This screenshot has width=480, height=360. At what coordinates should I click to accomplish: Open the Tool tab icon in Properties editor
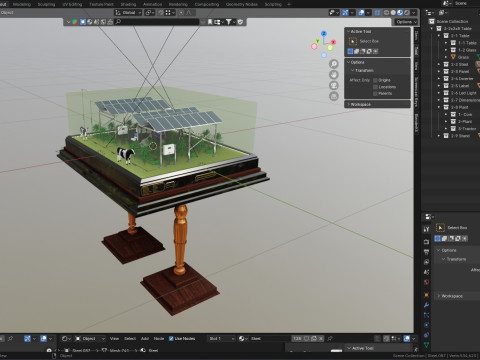(426, 229)
